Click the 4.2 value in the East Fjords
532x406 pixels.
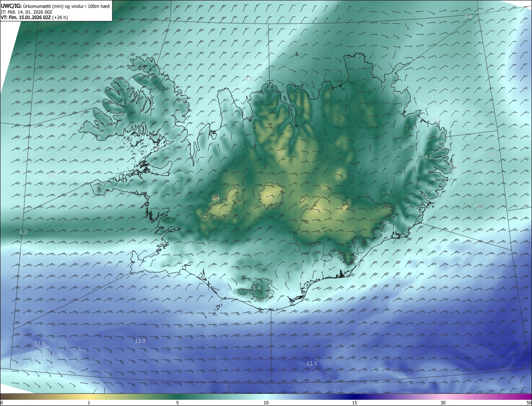(428, 157)
